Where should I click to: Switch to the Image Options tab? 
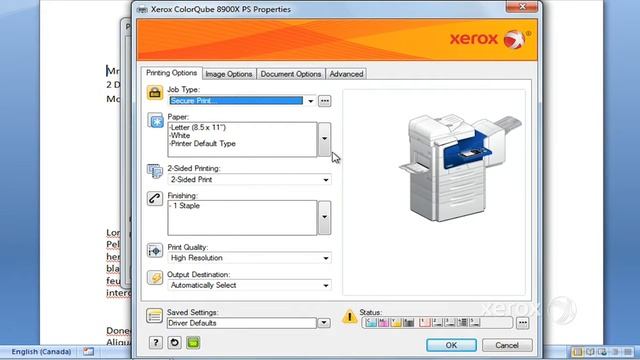point(229,74)
